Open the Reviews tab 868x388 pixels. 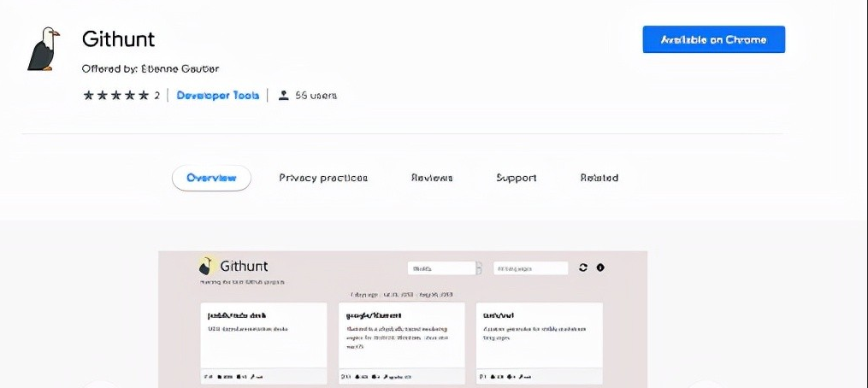432,178
